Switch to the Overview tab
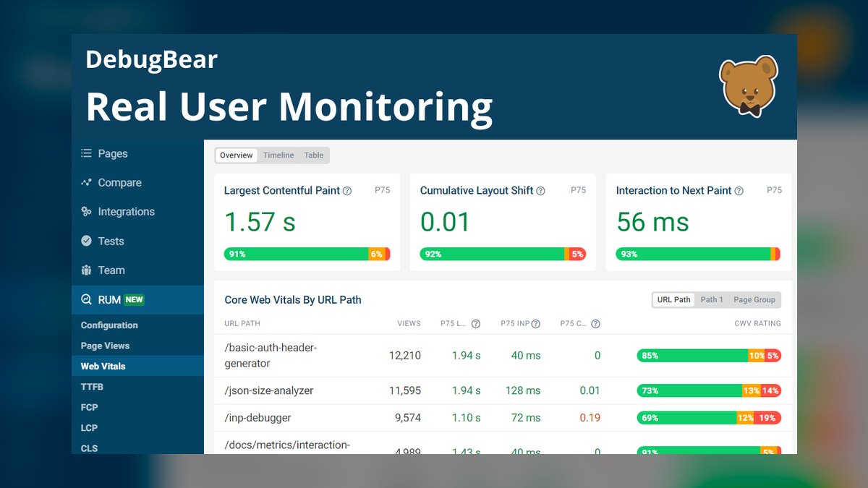The width and height of the screenshot is (868, 488). pyautogui.click(x=237, y=155)
